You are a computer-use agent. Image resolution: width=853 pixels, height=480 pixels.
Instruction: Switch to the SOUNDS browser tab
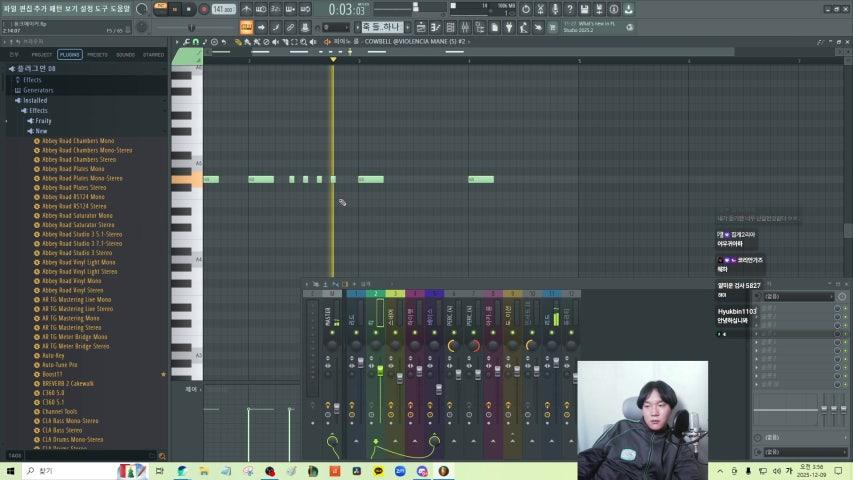click(125, 55)
